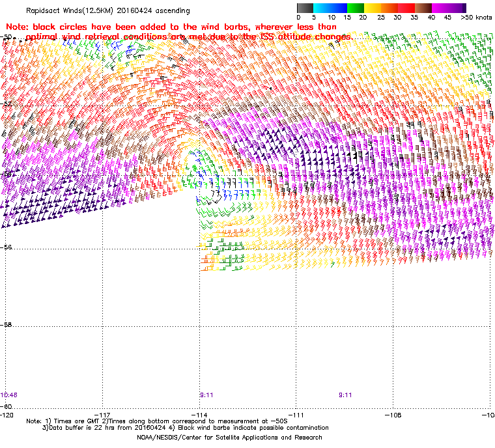The width and height of the screenshot is (495, 448).
Task: Click 'NOAA/NESDIS/Center for Satellite Applications and Research'
Action: tap(229, 438)
